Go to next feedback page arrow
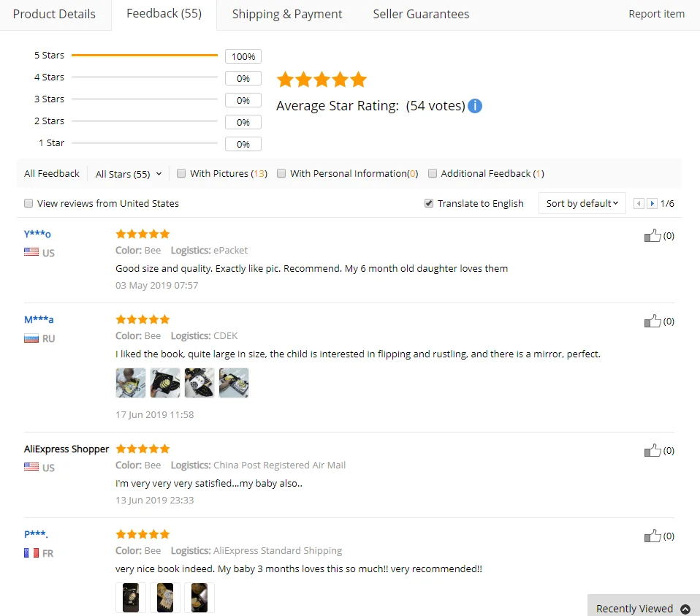The width and height of the screenshot is (700, 616). 652,204
